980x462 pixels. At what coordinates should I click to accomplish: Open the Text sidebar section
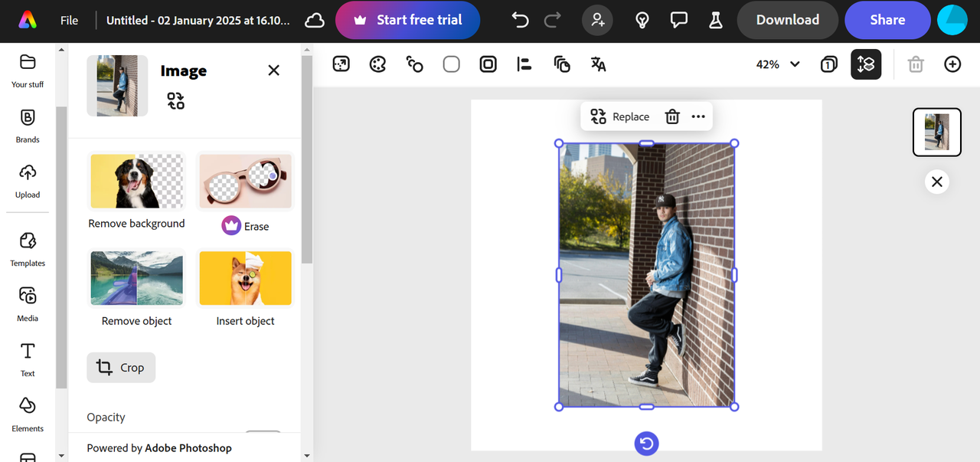click(28, 359)
